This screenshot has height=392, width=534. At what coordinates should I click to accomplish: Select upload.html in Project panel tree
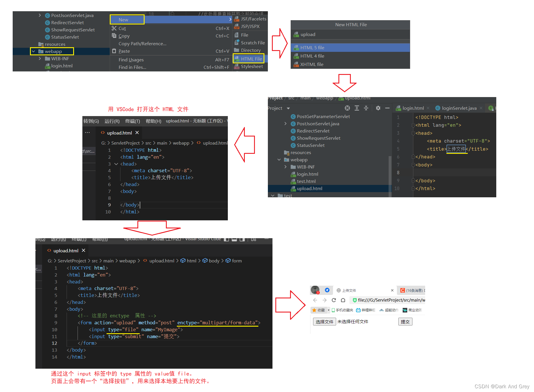[x=330, y=188]
